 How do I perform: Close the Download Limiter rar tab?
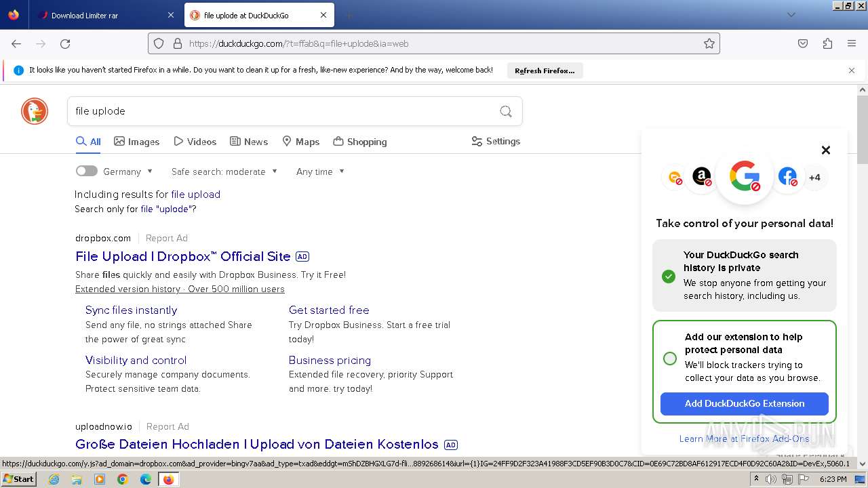click(170, 15)
